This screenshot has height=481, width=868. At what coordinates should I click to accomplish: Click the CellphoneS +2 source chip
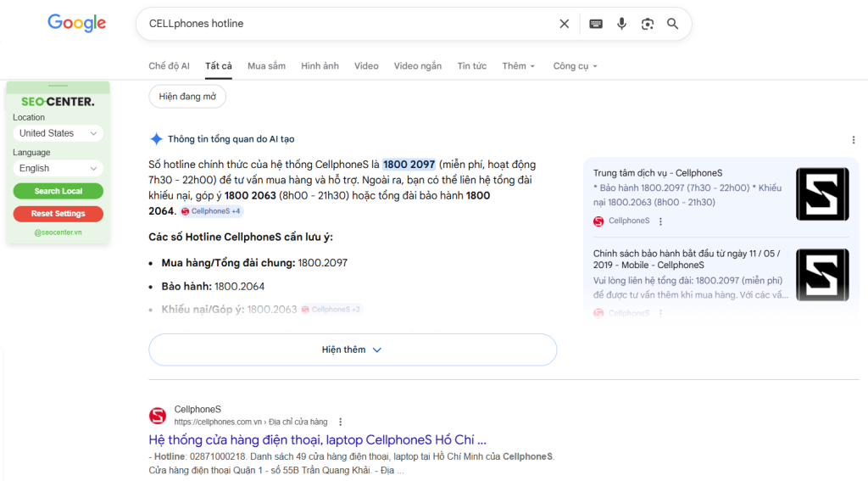(x=331, y=309)
